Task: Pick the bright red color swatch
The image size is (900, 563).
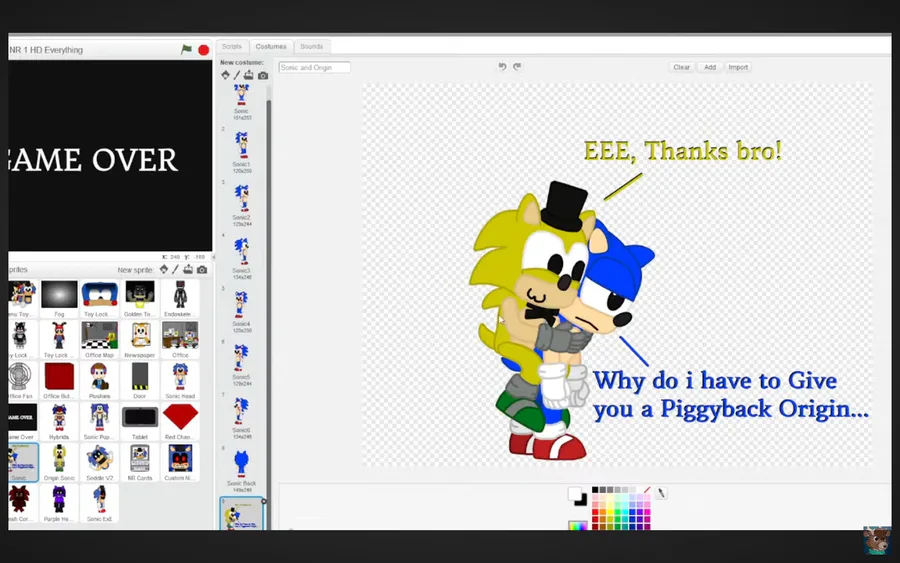Action: coord(595,512)
